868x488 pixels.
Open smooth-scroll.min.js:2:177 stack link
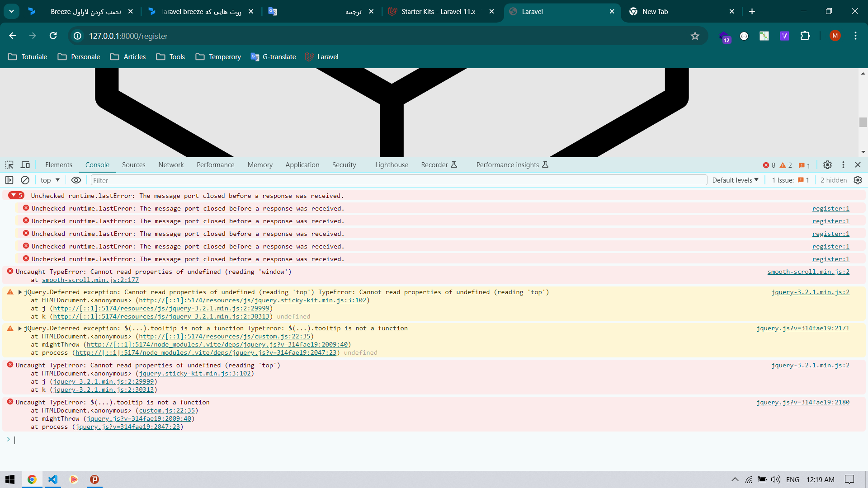point(90,280)
